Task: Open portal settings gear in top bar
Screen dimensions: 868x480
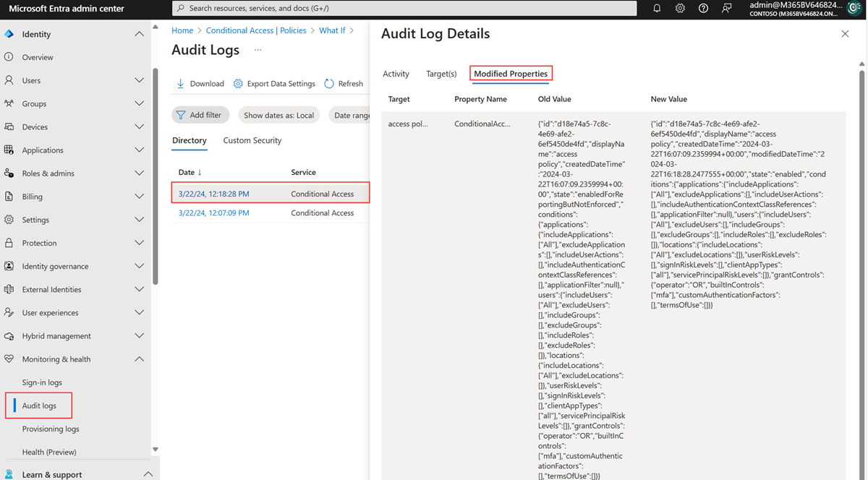Action: click(x=680, y=8)
